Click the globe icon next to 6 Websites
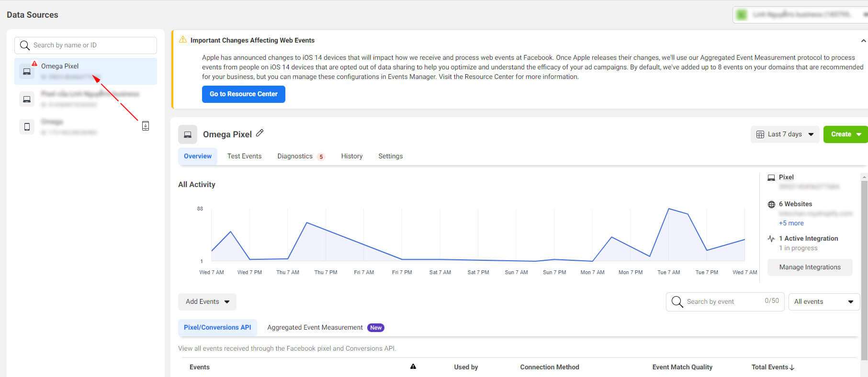Image resolution: width=868 pixels, height=377 pixels. (771, 204)
